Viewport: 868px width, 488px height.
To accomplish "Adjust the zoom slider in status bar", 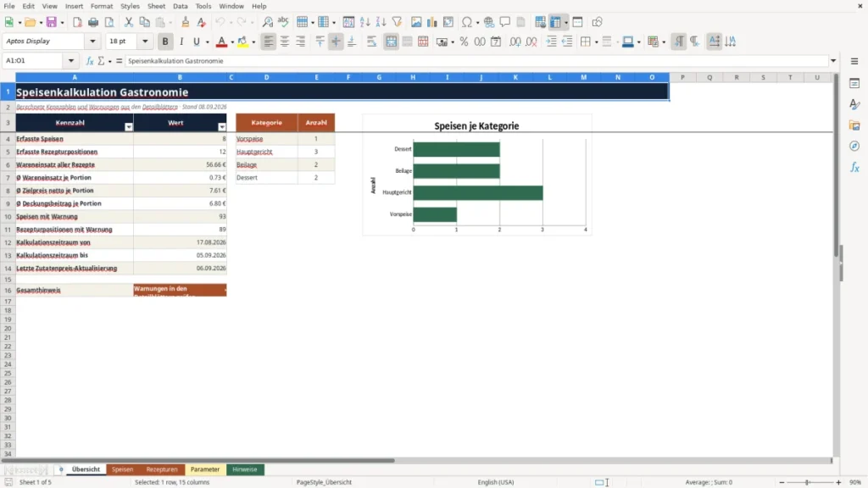I will click(x=808, y=482).
